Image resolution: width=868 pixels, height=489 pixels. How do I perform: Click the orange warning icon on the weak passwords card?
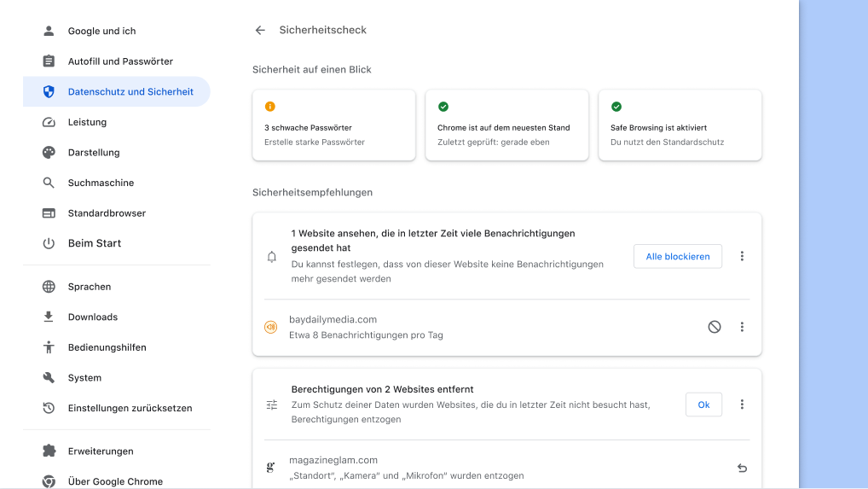click(270, 107)
